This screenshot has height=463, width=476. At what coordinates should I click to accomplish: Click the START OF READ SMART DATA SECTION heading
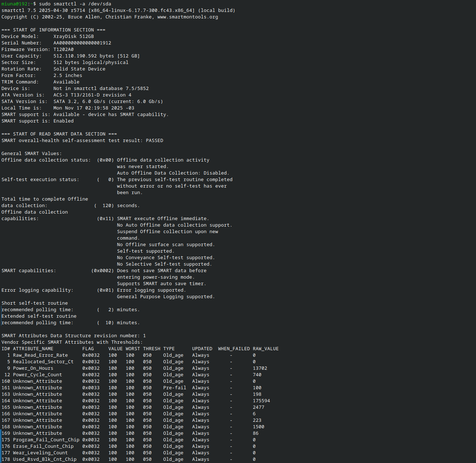(59, 134)
